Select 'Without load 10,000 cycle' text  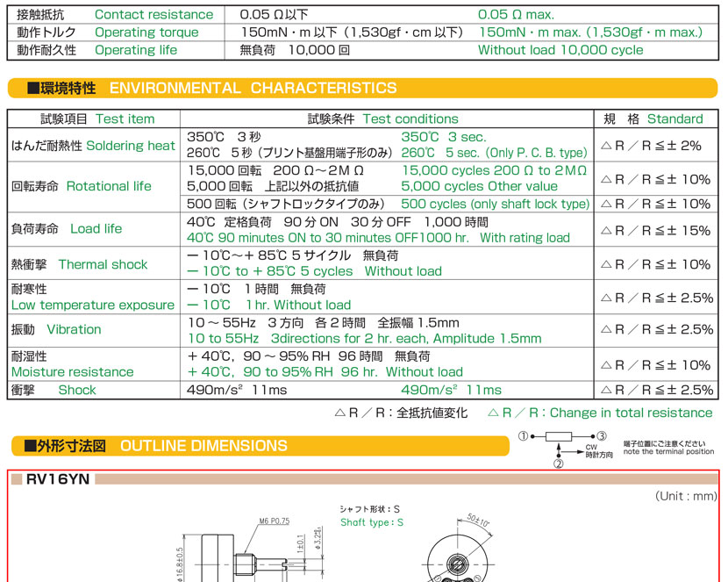point(560,50)
